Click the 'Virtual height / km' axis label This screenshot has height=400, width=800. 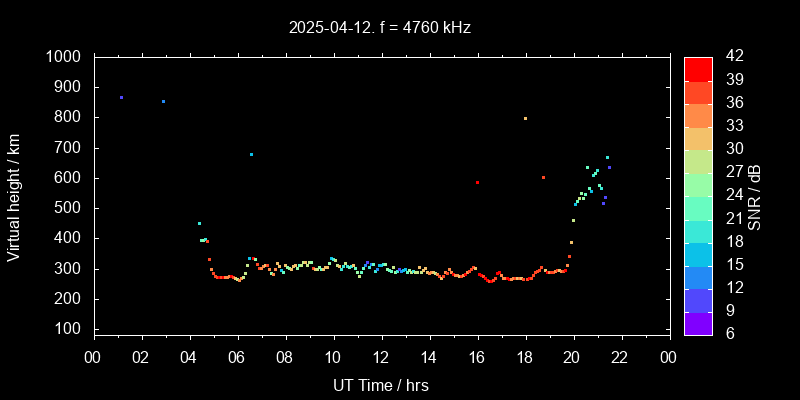point(14,196)
